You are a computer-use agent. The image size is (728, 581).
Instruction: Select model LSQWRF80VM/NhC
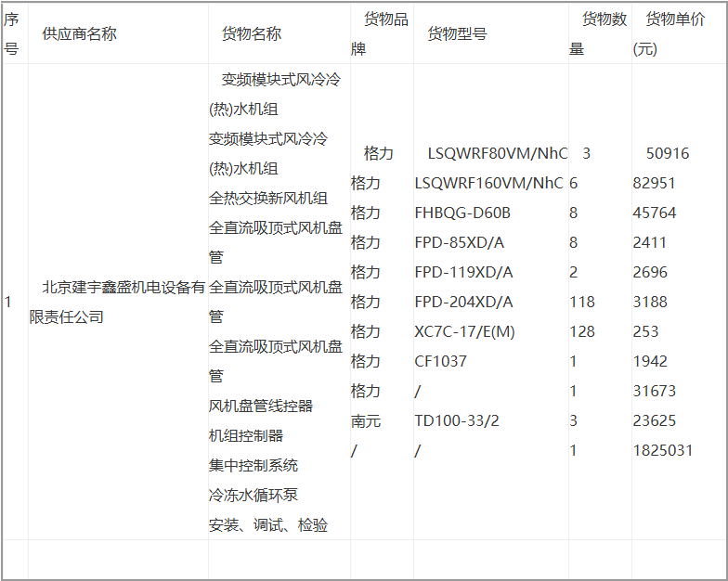click(498, 154)
